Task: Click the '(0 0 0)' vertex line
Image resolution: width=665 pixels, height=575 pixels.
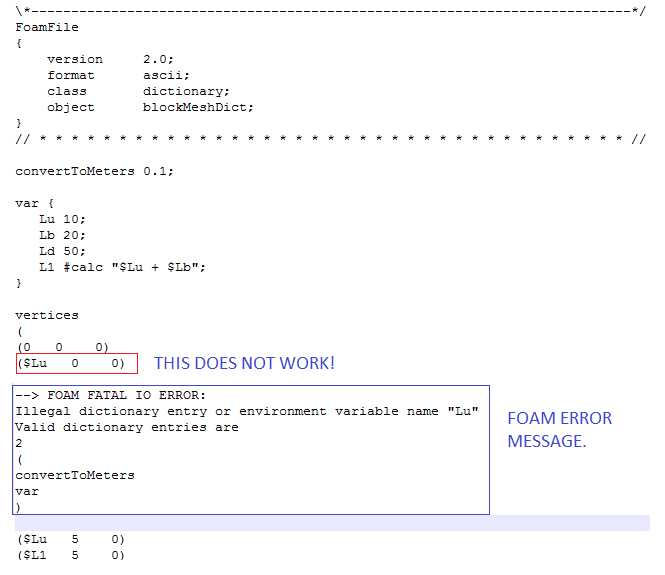Action: [x=63, y=348]
